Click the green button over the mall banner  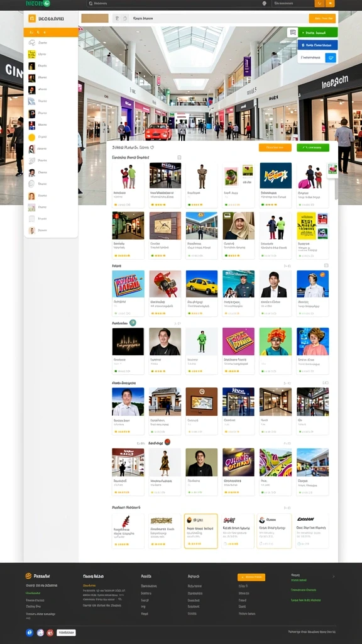317,33
